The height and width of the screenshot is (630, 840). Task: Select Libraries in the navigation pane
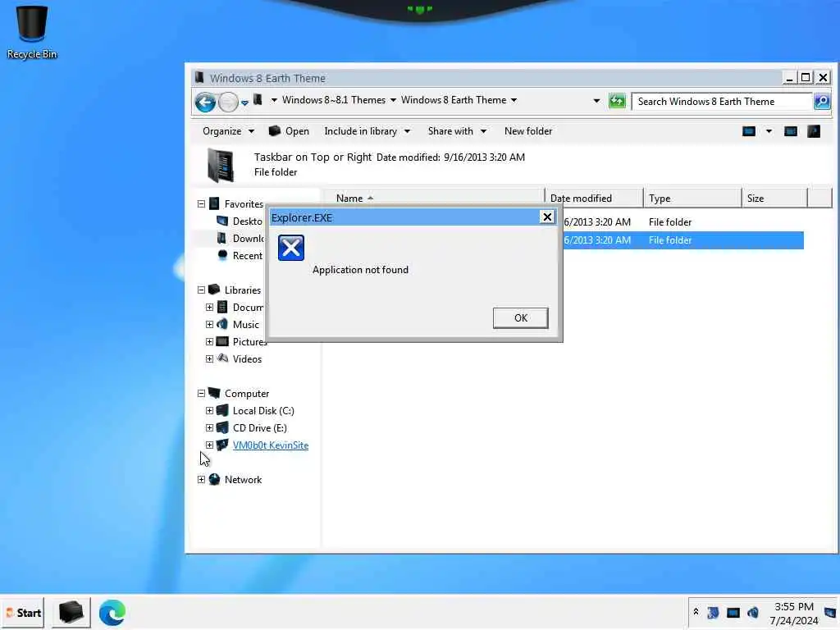coord(243,290)
